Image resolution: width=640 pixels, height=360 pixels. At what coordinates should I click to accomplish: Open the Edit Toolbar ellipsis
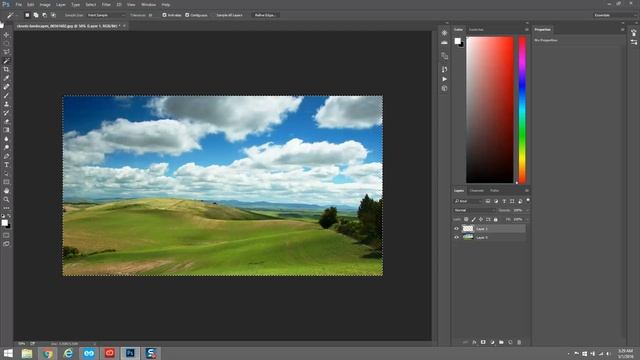tap(6, 208)
